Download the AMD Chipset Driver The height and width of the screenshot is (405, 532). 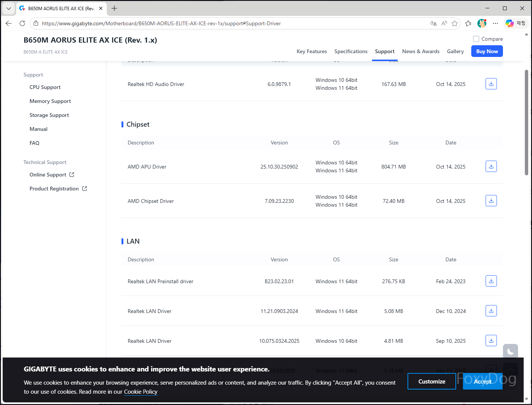pyautogui.click(x=491, y=201)
